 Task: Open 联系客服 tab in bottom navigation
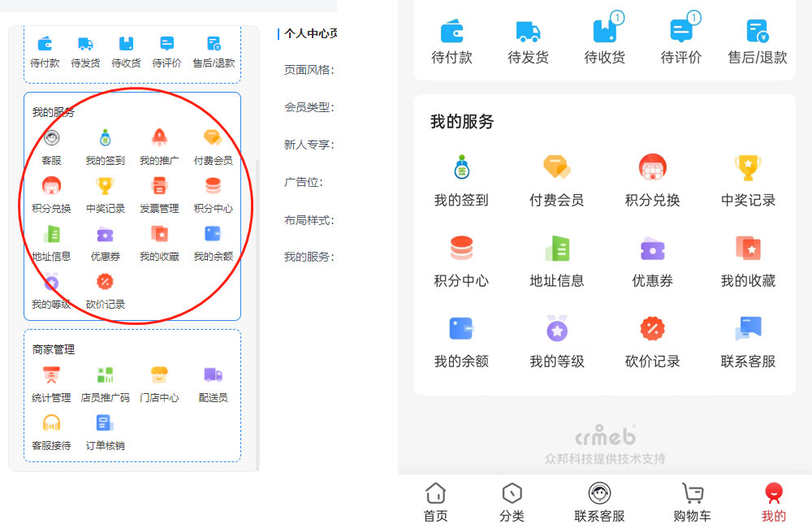point(599,502)
